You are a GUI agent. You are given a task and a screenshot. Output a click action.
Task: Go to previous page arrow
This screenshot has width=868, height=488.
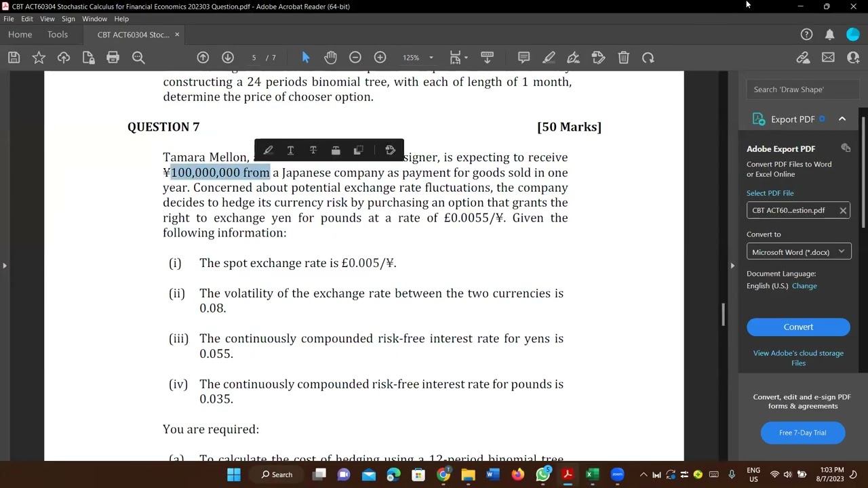(x=203, y=58)
